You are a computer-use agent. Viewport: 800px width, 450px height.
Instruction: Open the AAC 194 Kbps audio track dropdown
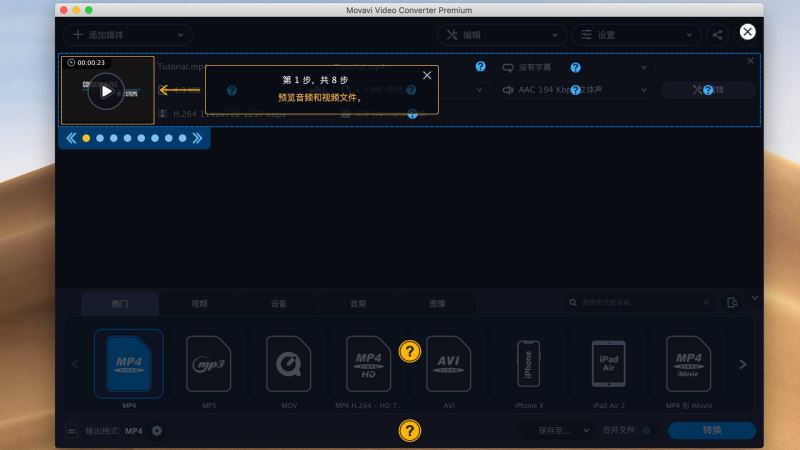tap(574, 90)
